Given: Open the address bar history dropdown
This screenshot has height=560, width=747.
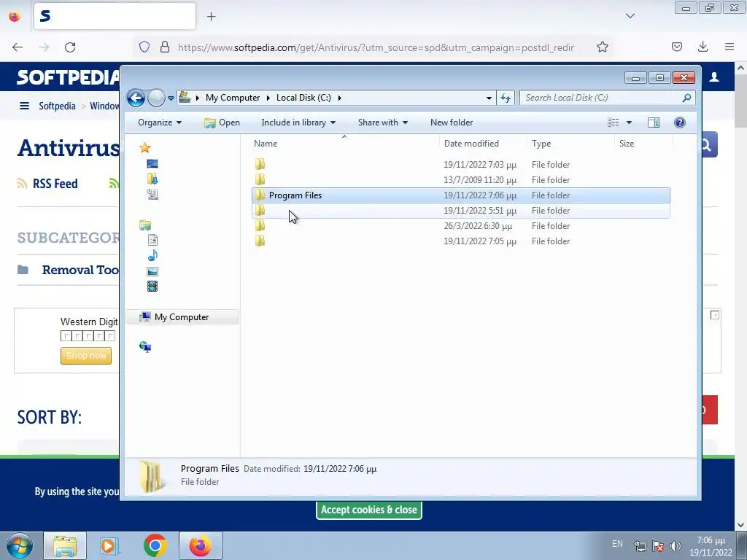Looking at the screenshot, I should coord(489,98).
